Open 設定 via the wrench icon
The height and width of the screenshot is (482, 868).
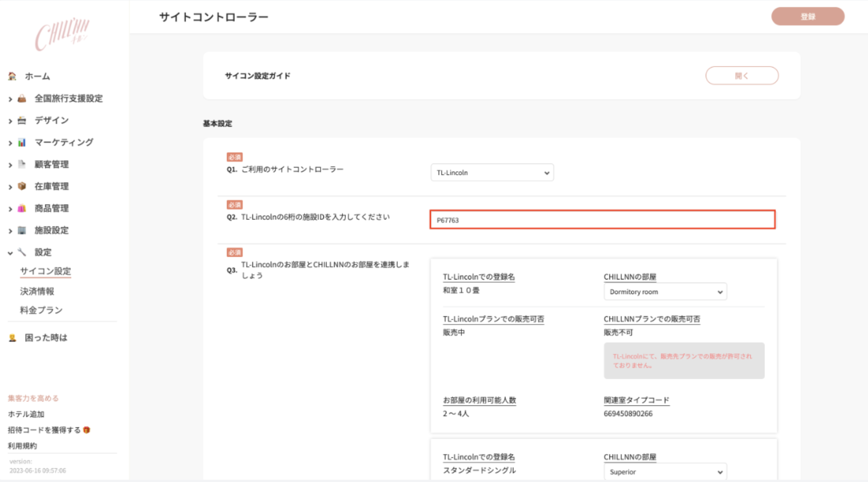pos(22,252)
